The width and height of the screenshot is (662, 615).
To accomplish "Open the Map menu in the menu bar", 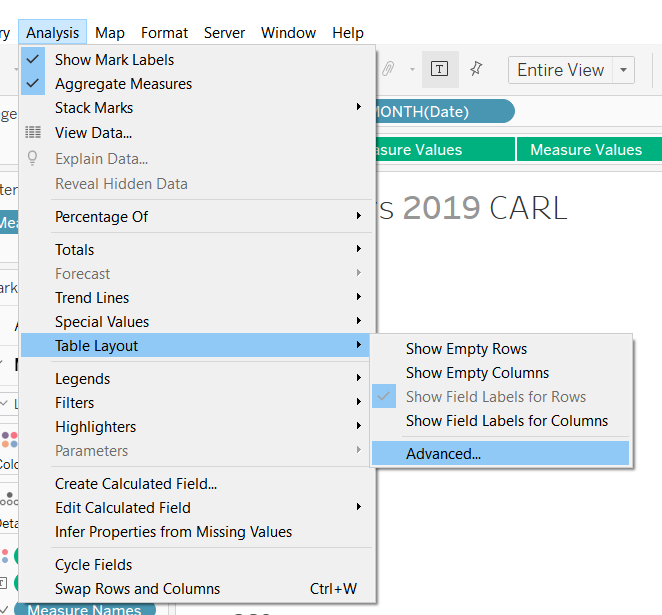I will coord(110,33).
